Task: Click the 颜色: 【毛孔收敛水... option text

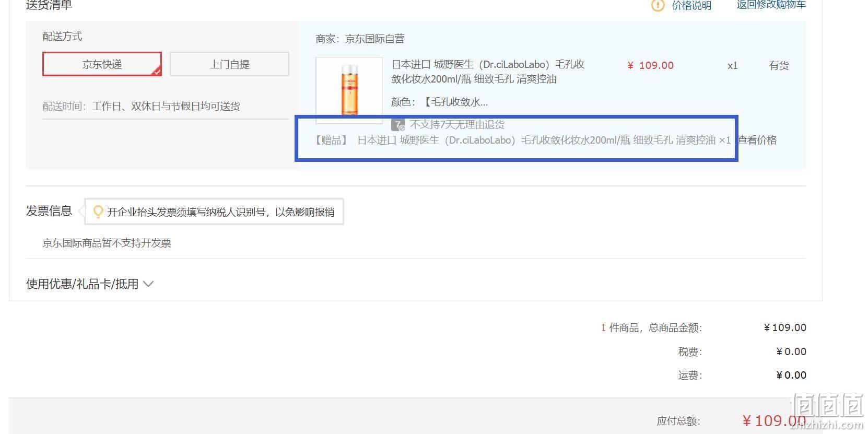Action: click(439, 102)
